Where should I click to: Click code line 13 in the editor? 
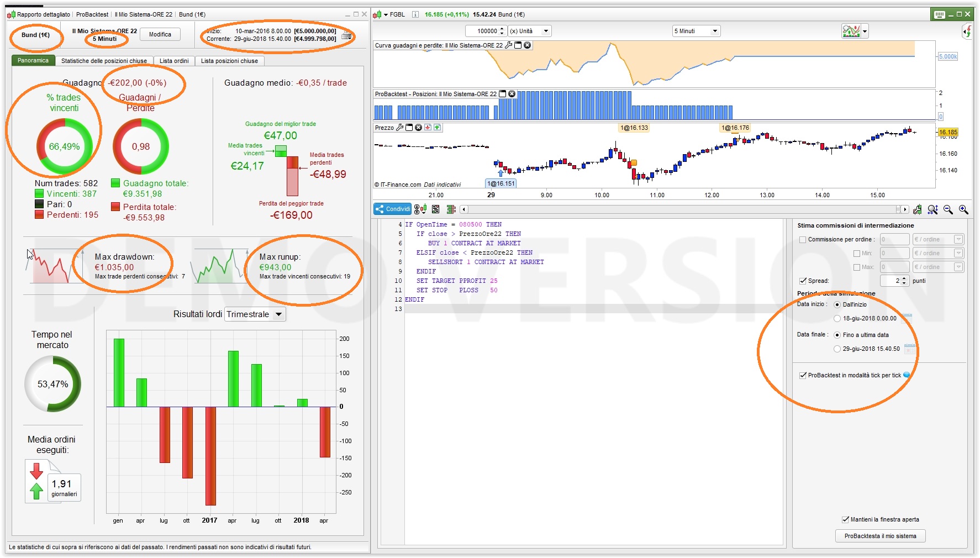pos(594,309)
